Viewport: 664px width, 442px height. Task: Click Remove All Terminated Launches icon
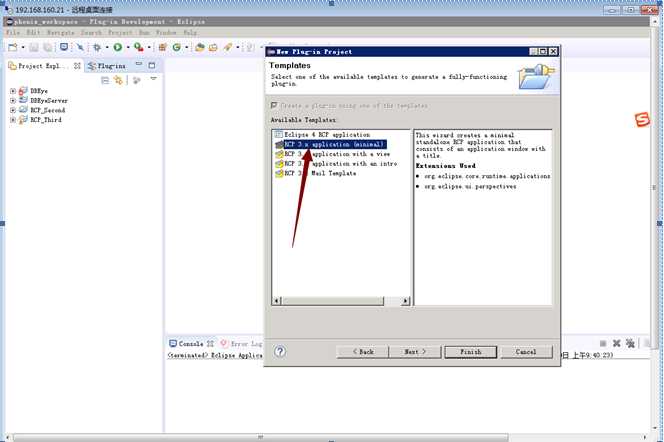pyautogui.click(x=630, y=343)
